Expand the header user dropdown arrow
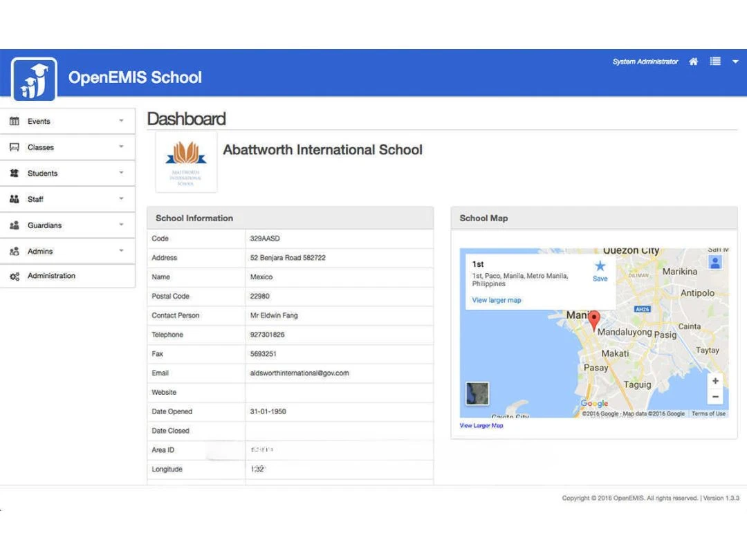This screenshot has height=560, width=747. click(x=735, y=62)
